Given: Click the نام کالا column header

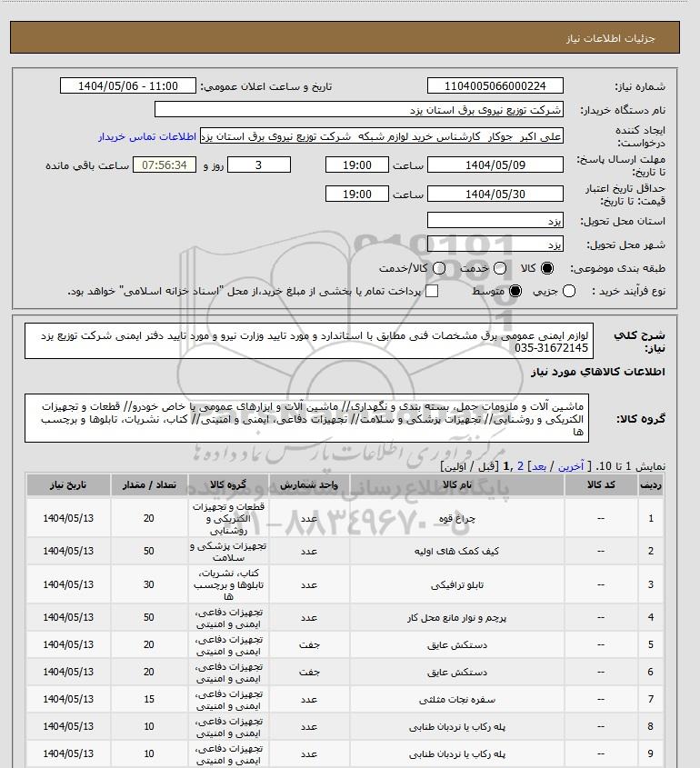Looking at the screenshot, I should point(457,485).
